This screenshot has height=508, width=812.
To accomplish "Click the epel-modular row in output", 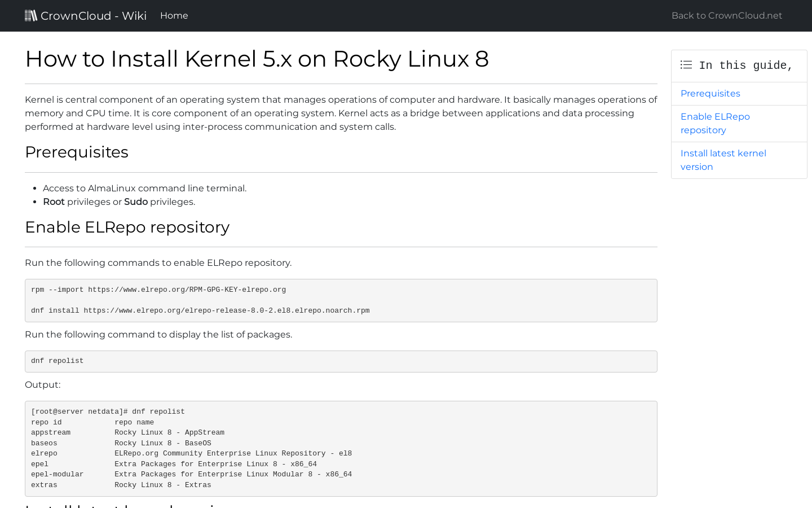I will point(191,475).
